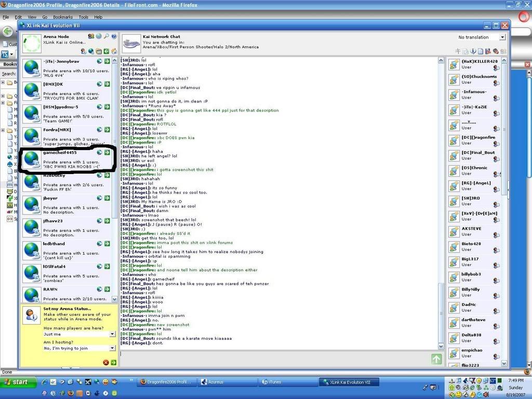Click the house home icon in Arena toolbar
This screenshot has width=532, height=399.
point(114,51)
